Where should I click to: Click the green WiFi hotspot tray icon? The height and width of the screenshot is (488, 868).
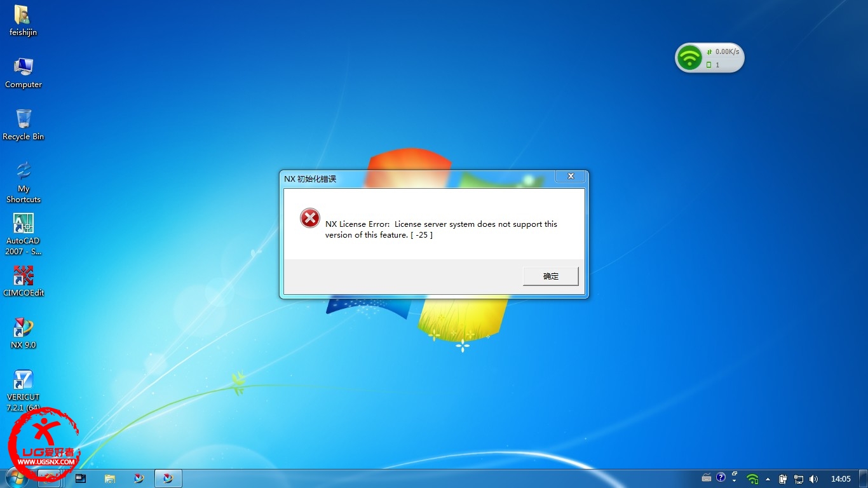pyautogui.click(x=752, y=478)
